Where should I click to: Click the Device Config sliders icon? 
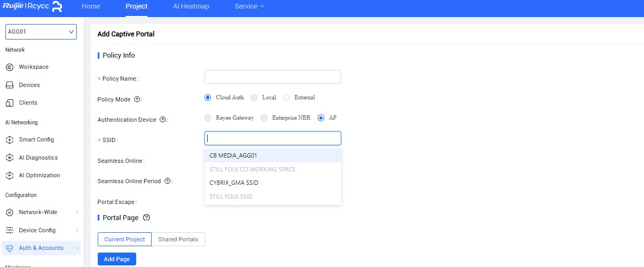point(9,230)
